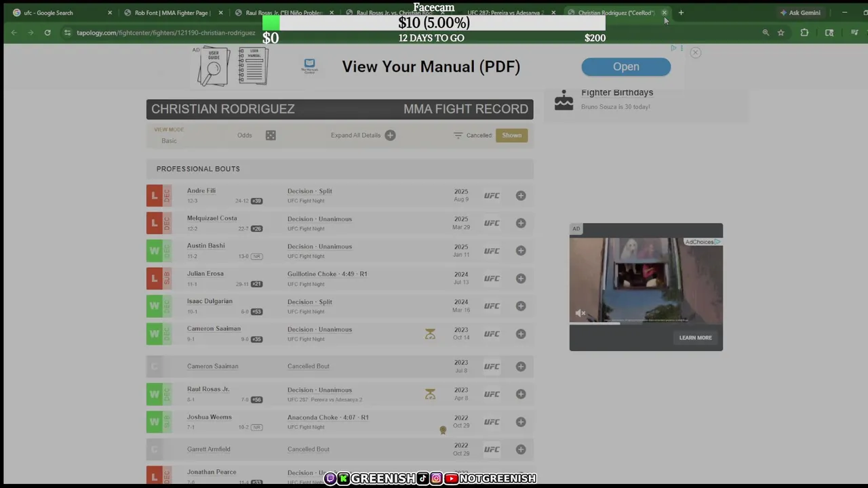This screenshot has height=488, width=868.
Task: Expand the Raul Rosas Jr. bout details
Action: pyautogui.click(x=521, y=394)
